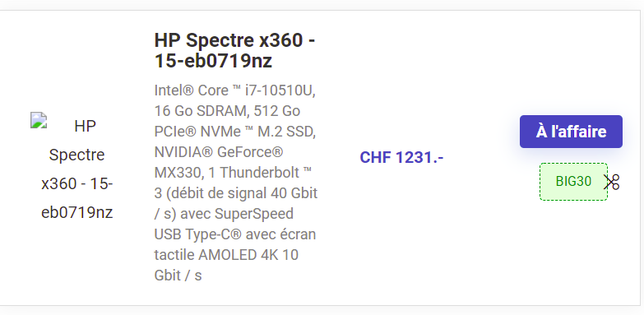Click the tactile AMOLED 4K text line
Image resolution: width=644 pixels, height=315 pixels.
pyautogui.click(x=226, y=255)
